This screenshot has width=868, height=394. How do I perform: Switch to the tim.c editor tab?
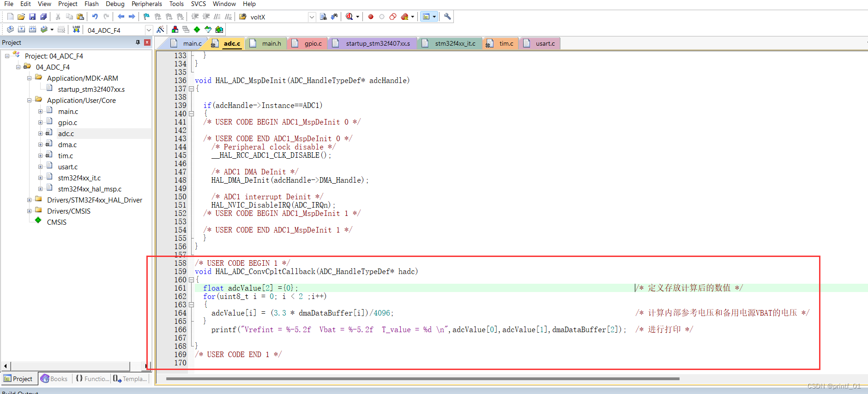coord(500,43)
